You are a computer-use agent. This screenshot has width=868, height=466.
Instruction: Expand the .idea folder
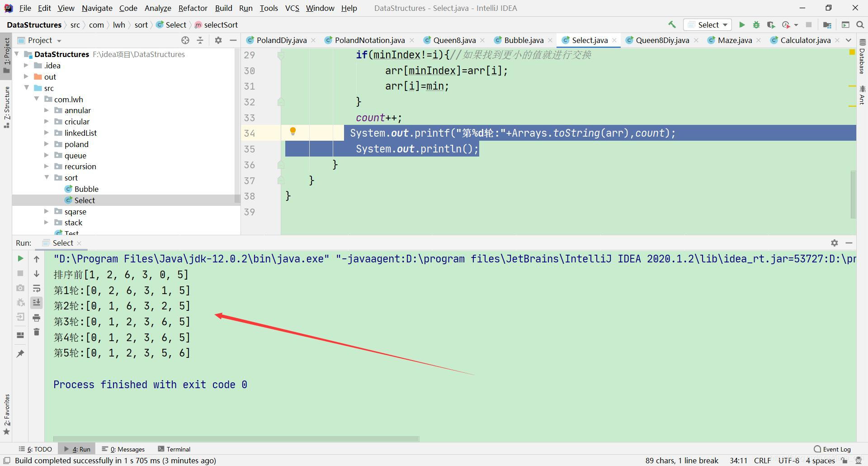click(26, 65)
